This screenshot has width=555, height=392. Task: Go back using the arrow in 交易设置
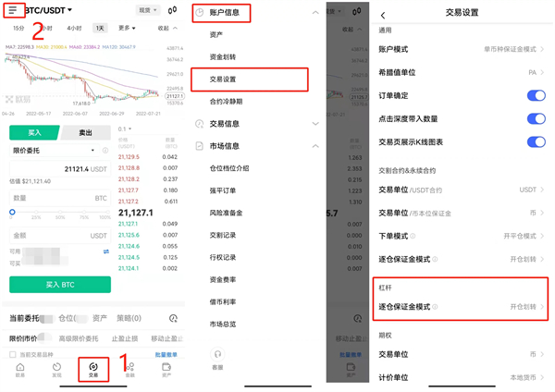point(383,14)
